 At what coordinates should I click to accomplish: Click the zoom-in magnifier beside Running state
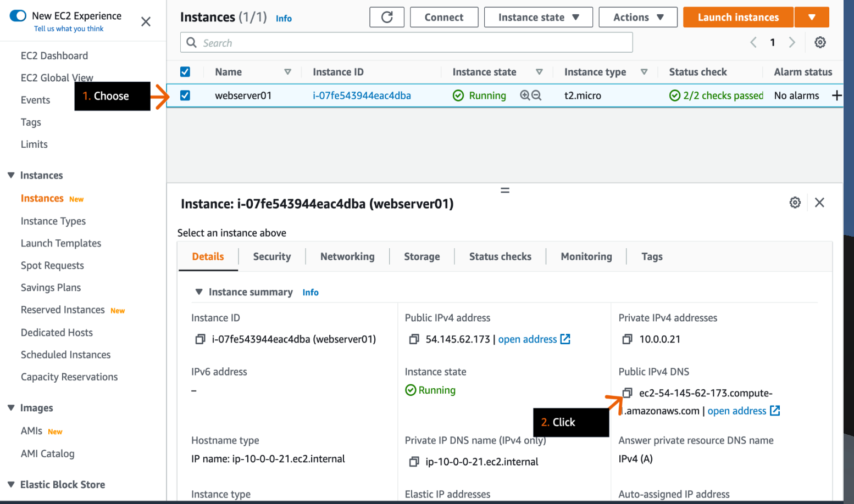[525, 95]
